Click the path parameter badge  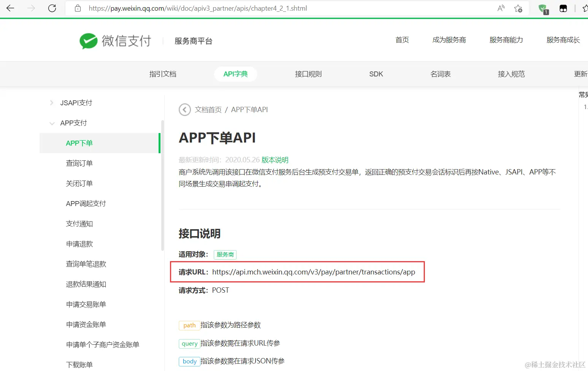pos(189,325)
